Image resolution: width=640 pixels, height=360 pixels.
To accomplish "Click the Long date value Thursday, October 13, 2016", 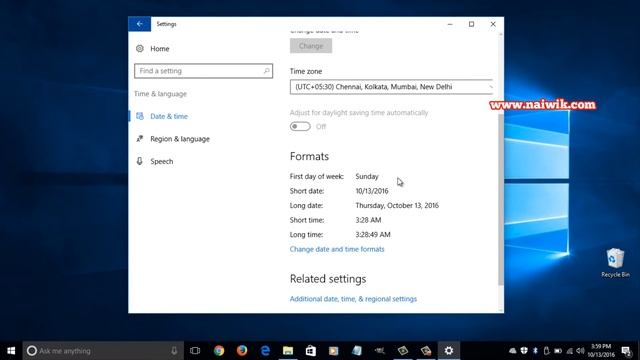I will click(x=397, y=205).
